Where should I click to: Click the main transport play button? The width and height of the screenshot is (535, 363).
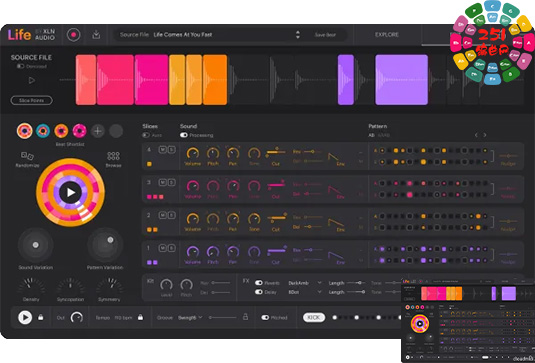pyautogui.click(x=25, y=318)
